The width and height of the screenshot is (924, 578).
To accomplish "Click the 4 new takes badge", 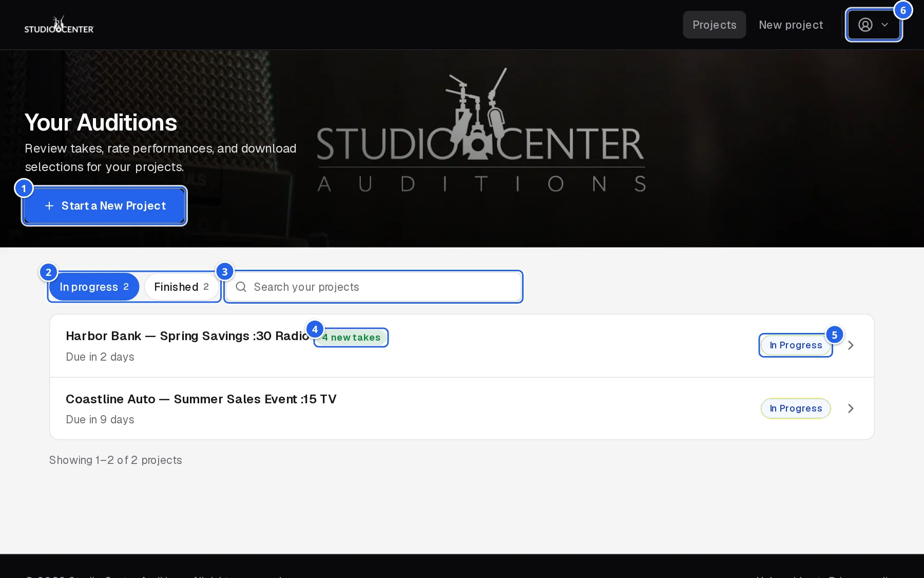I will pyautogui.click(x=351, y=338).
